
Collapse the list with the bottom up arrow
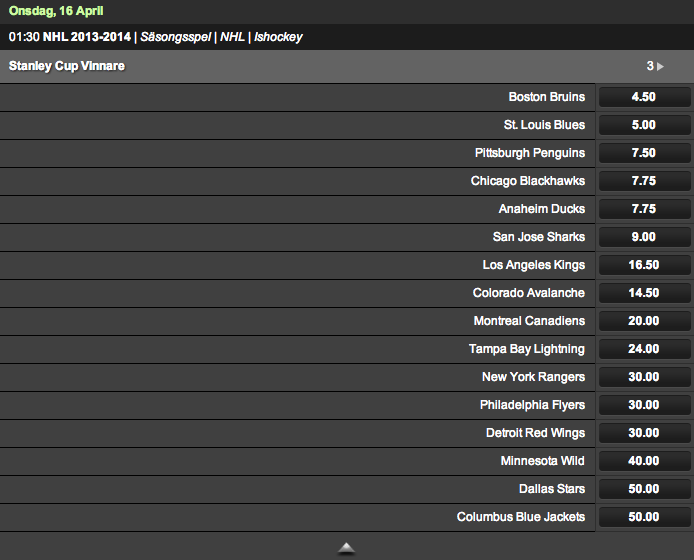pos(347,548)
